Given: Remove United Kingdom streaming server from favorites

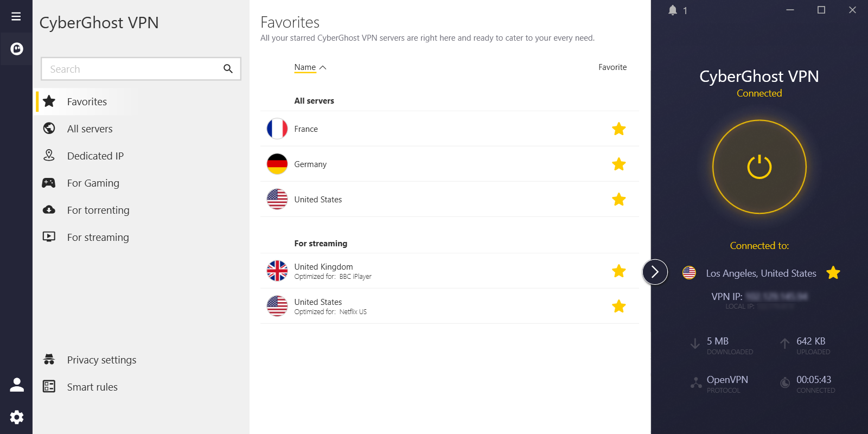Looking at the screenshot, I should coord(619,271).
